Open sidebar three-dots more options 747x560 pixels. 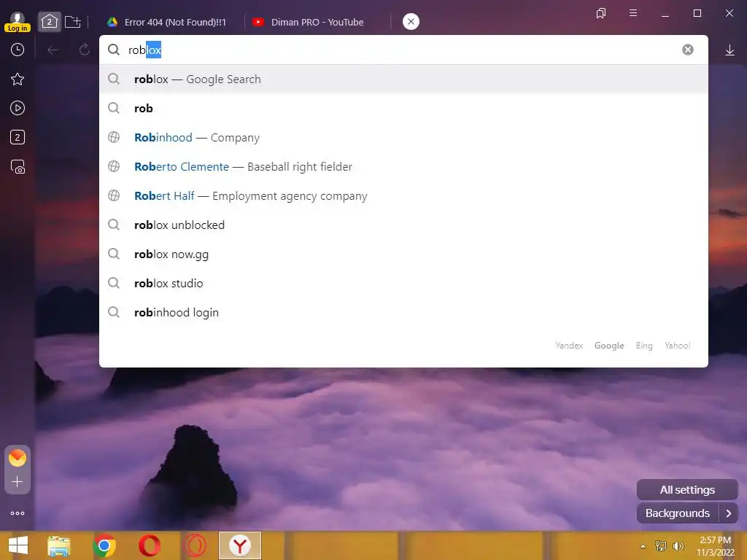(18, 513)
